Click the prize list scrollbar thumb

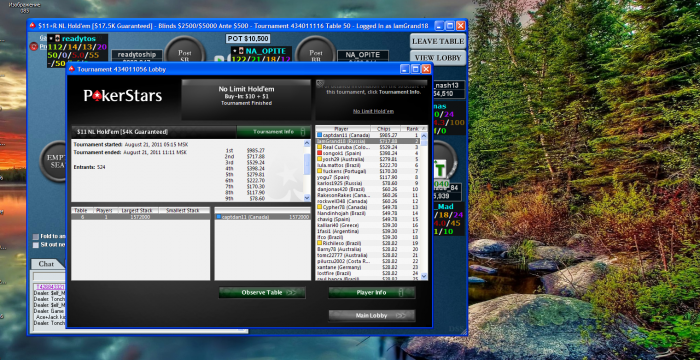click(307, 164)
